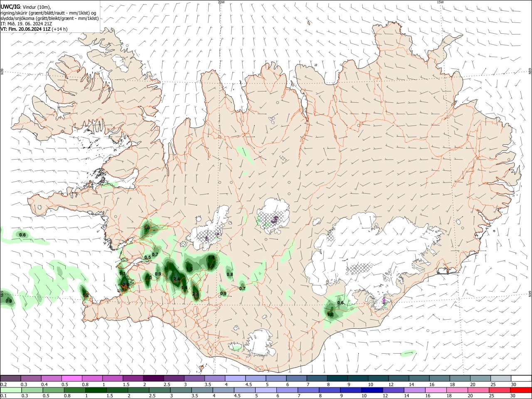Image resolution: width=532 pixels, height=399 pixels.
Task: Click the '15W' longitude label
Action: (x=441, y=2)
